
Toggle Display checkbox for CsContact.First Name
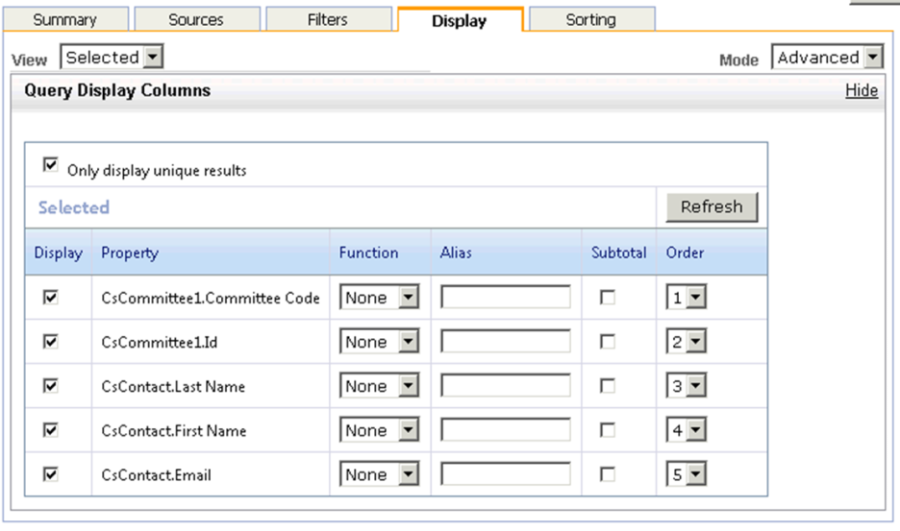(x=51, y=430)
